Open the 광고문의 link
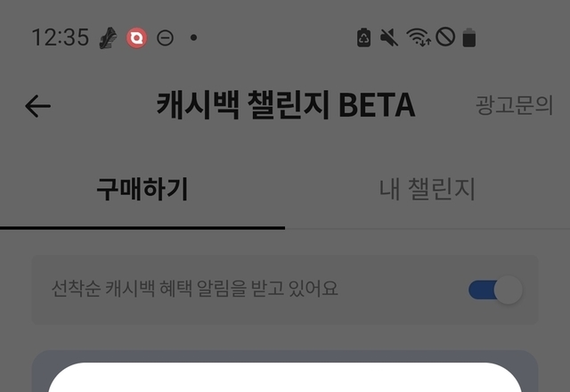The height and width of the screenshot is (392, 570). [x=515, y=105]
